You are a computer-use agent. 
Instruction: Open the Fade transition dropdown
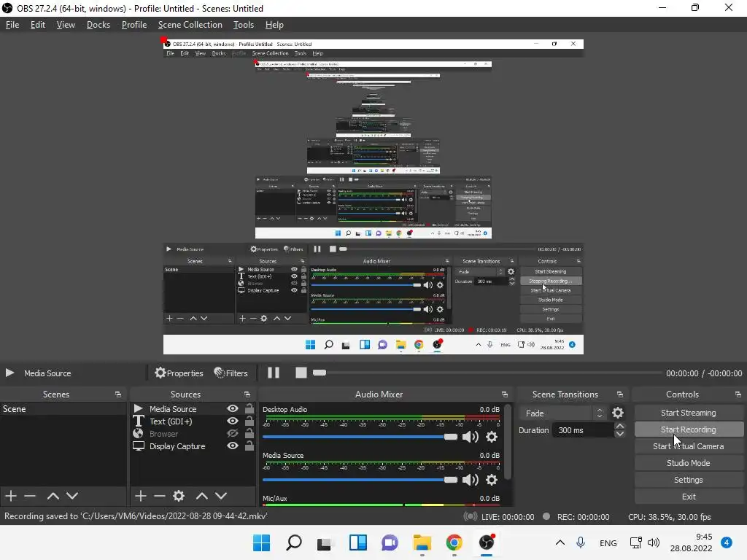point(564,413)
